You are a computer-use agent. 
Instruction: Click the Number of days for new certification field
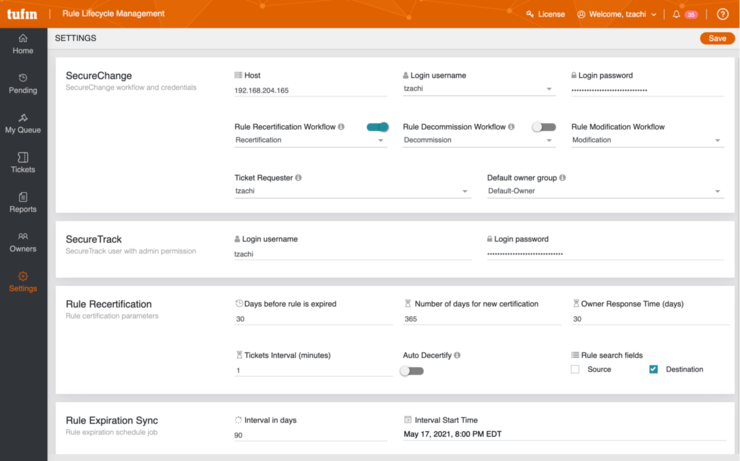(x=482, y=319)
